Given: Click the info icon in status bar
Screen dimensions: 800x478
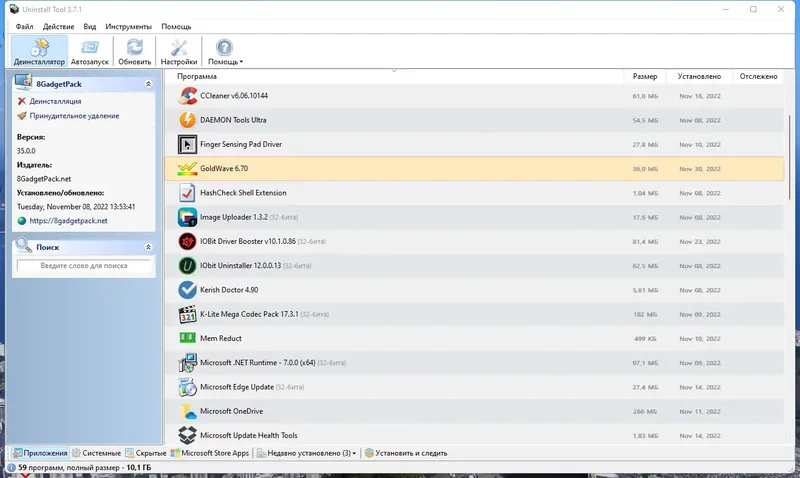Looking at the screenshot, I should 11,467.
